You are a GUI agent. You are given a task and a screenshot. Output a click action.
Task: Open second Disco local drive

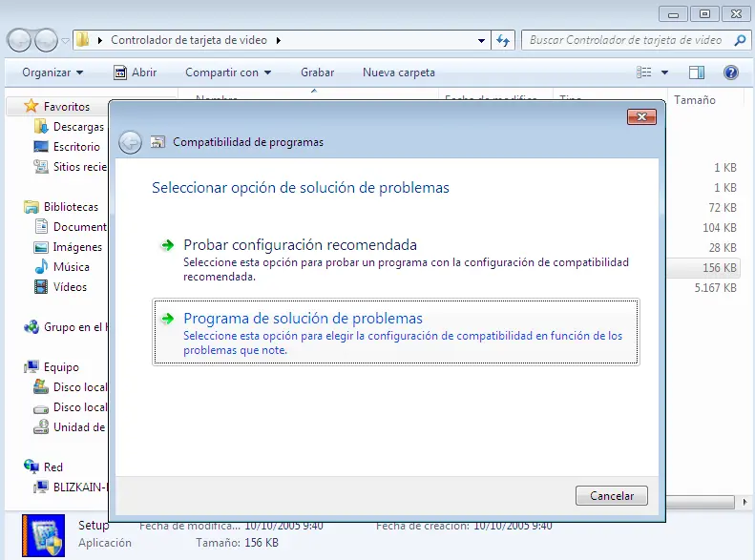tap(71, 407)
